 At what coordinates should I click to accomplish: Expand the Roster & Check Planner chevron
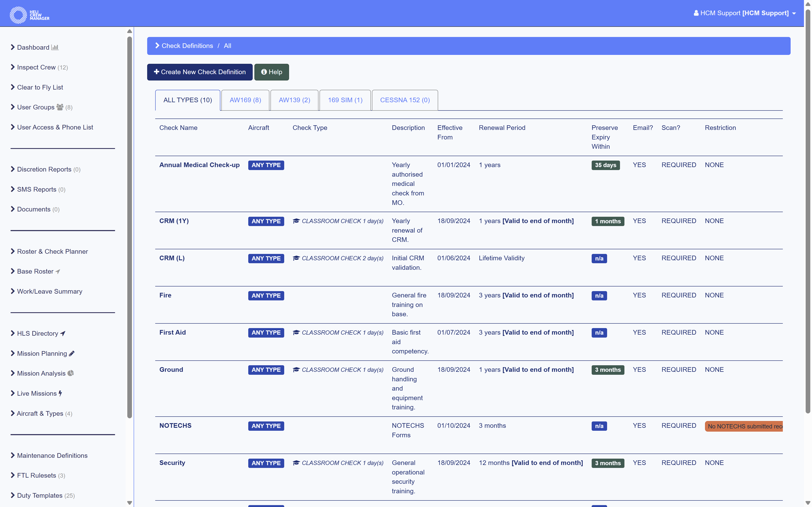[x=13, y=251]
